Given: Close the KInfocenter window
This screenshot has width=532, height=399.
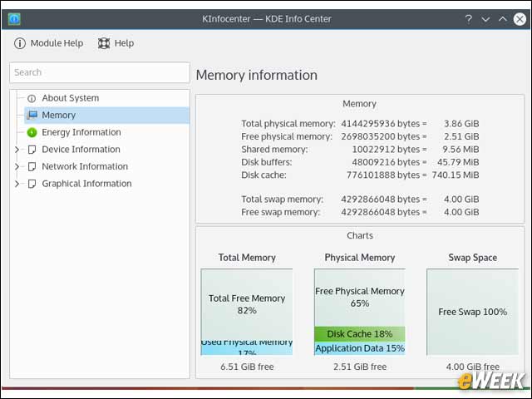Looking at the screenshot, I should coord(520,19).
